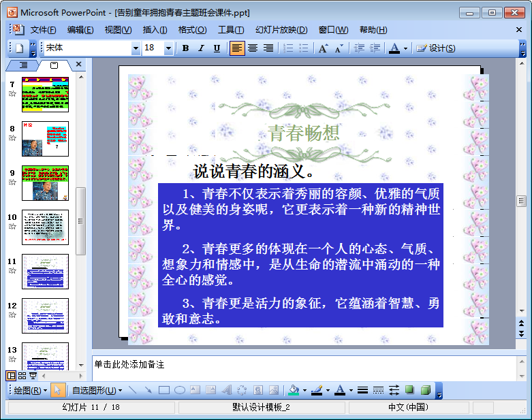Open the 设计(S) design pane
The height and width of the screenshot is (420, 532).
(x=436, y=48)
